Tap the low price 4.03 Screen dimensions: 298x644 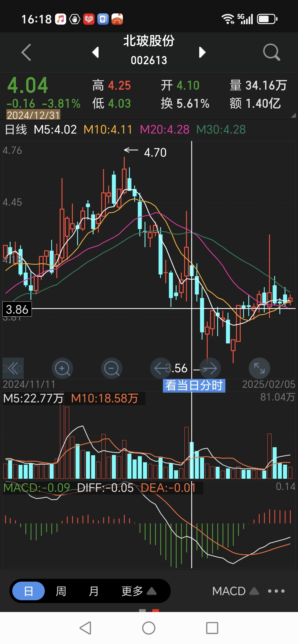click(120, 103)
